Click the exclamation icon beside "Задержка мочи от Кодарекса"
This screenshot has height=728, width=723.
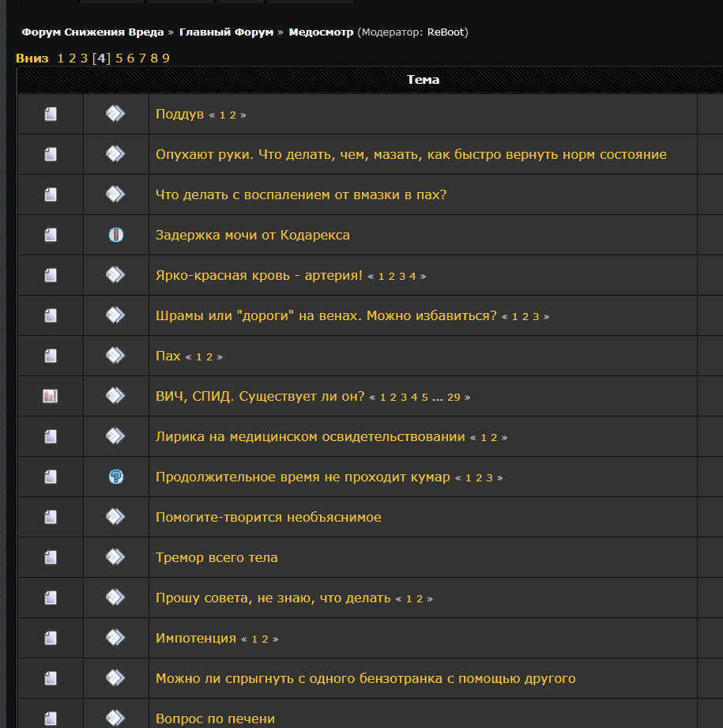coord(115,234)
